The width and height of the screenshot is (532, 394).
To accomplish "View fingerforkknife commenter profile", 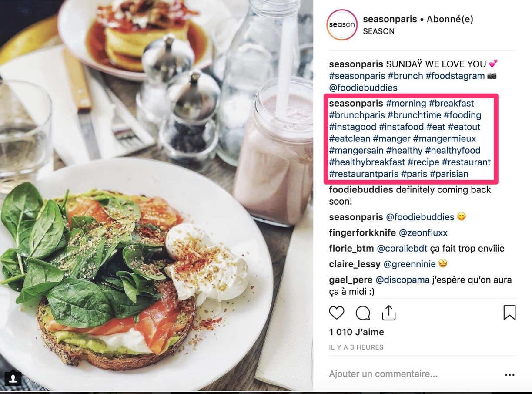I will tap(361, 232).
